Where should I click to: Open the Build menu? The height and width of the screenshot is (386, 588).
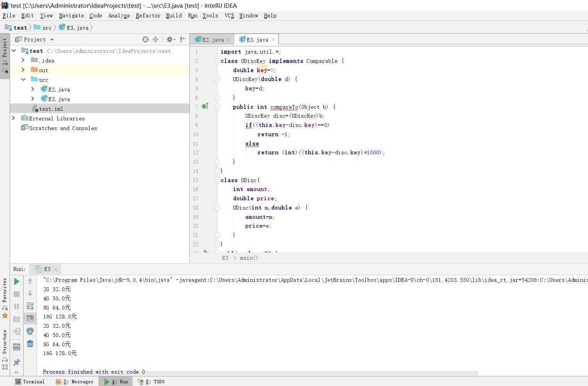[174, 15]
